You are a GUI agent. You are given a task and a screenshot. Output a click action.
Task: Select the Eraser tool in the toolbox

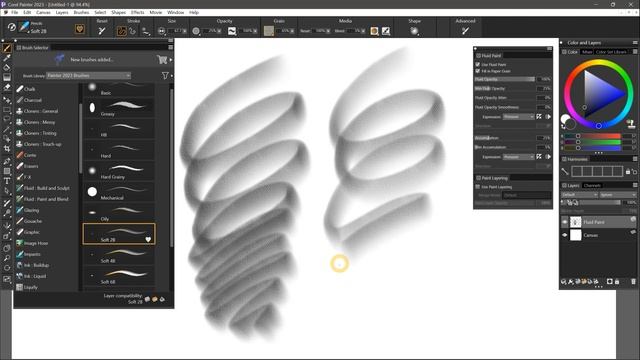click(x=7, y=87)
